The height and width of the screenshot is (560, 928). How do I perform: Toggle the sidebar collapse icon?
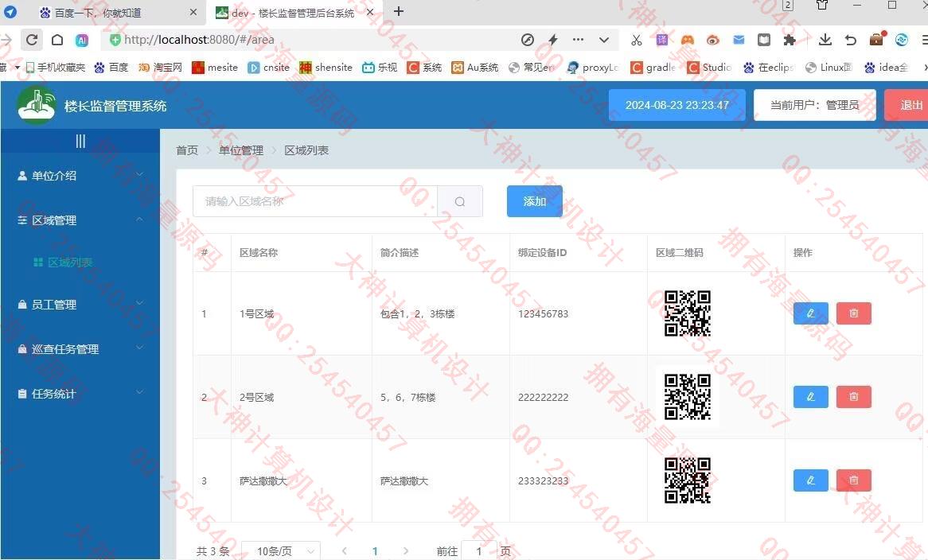(x=80, y=141)
